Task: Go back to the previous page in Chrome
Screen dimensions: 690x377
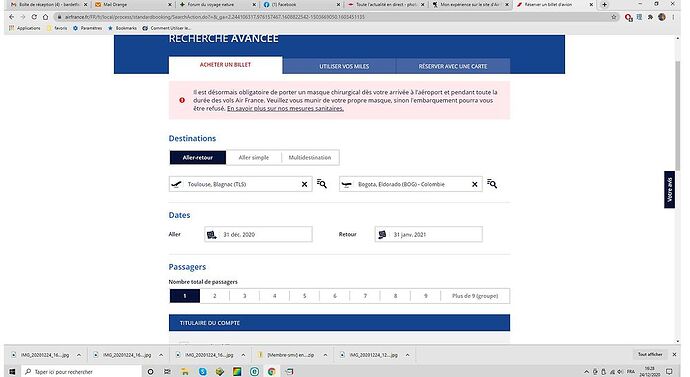Action: (11, 17)
